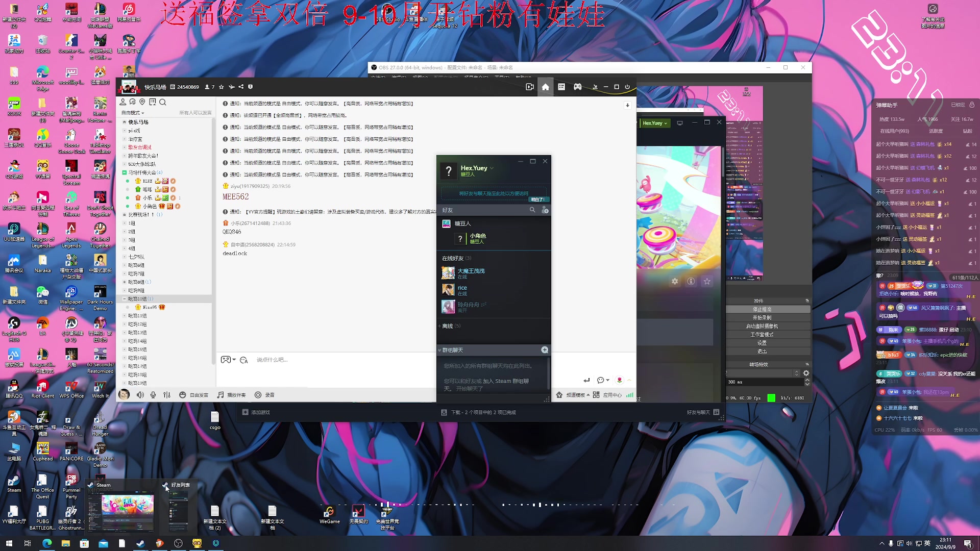Open the Windows Start button
The width and height of the screenshot is (980, 551).
[x=9, y=543]
